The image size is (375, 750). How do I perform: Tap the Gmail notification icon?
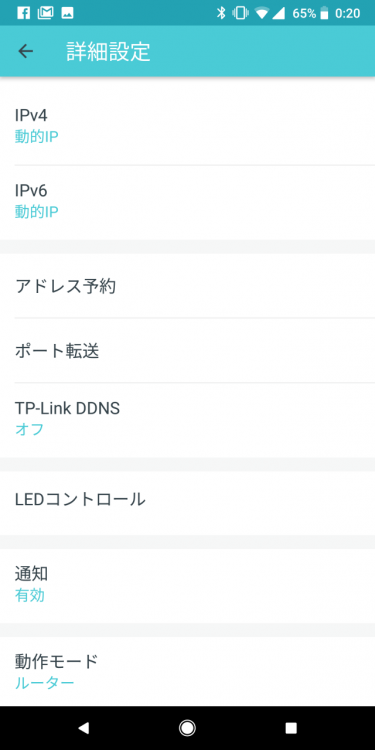45,13
